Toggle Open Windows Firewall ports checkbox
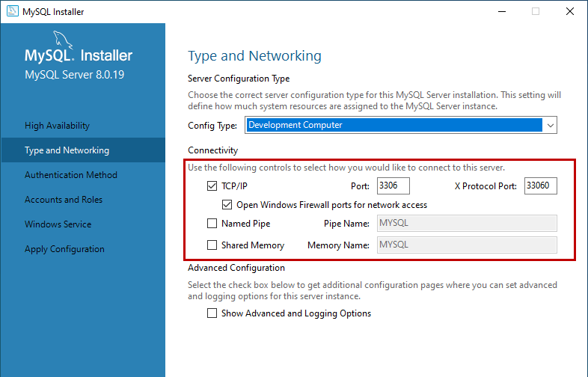This screenshot has height=377, width=588. pos(227,204)
